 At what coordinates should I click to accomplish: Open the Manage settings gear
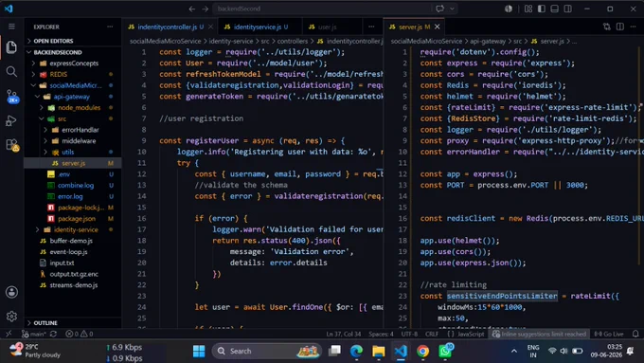[x=11, y=317]
